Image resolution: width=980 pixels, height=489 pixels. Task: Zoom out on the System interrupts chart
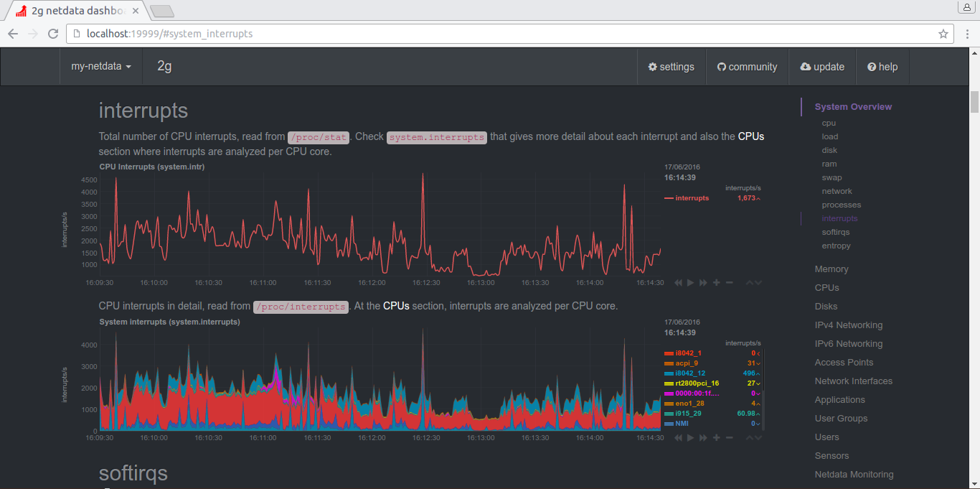pos(729,437)
